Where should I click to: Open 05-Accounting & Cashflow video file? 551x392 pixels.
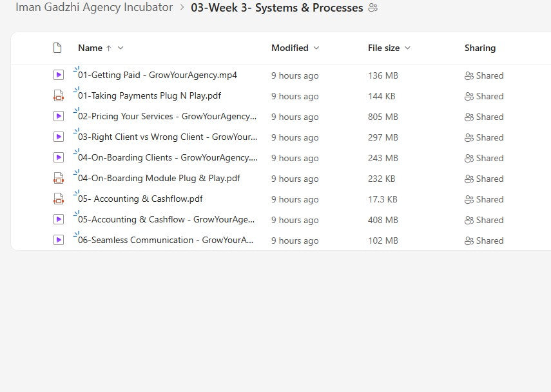(166, 220)
